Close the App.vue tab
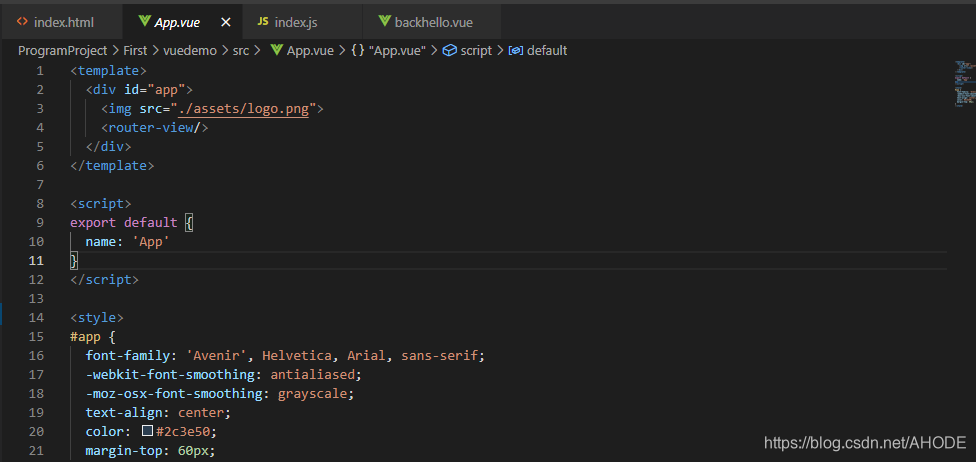The height and width of the screenshot is (462, 976). [227, 22]
